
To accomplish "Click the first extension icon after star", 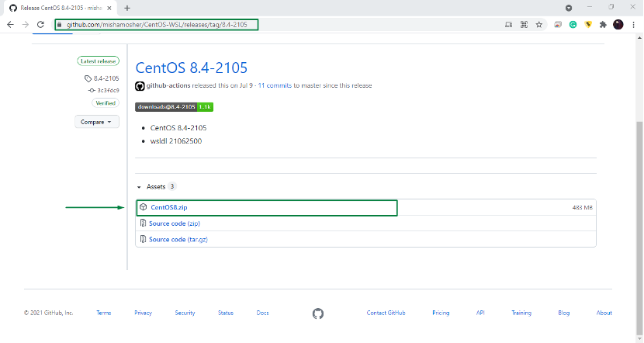I will click(558, 25).
